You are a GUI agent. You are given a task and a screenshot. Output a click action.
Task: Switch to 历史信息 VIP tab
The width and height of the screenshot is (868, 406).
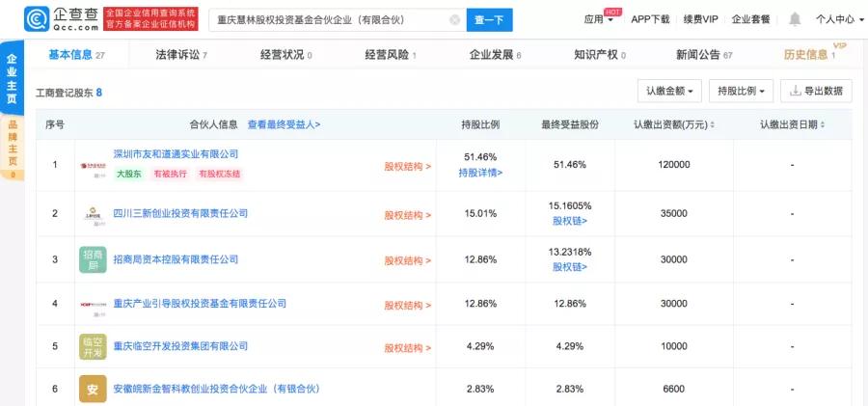tap(809, 55)
